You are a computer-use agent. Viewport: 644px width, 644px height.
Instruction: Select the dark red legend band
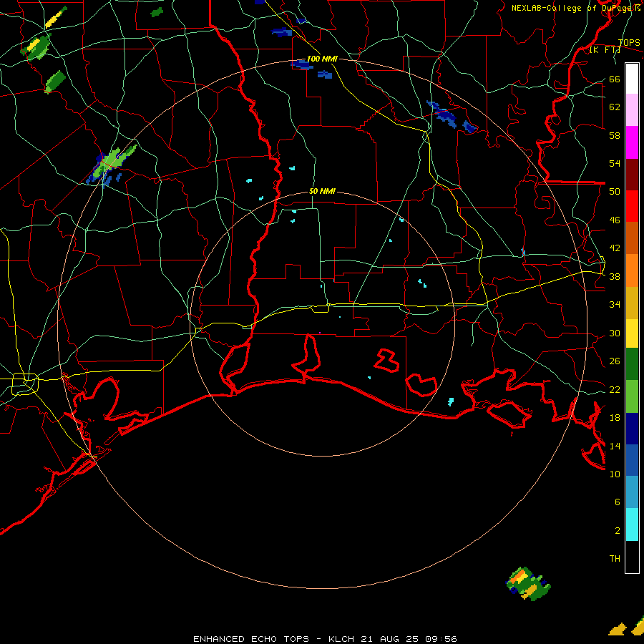[632, 174]
